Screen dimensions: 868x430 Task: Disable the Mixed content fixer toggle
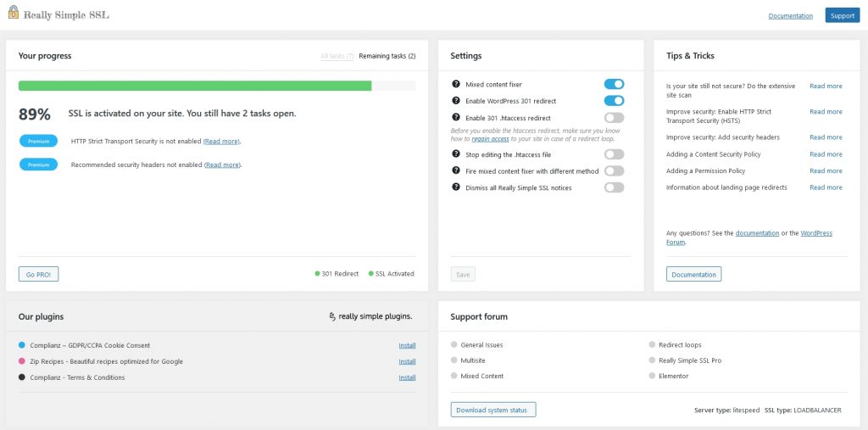(614, 84)
